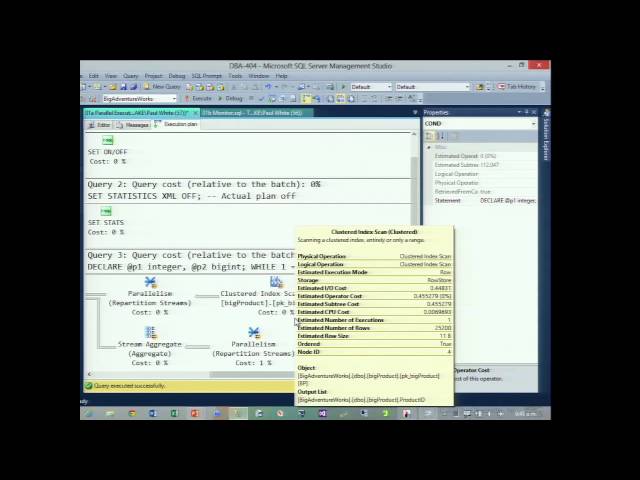
Task: Open the Tools menu
Action: (235, 76)
